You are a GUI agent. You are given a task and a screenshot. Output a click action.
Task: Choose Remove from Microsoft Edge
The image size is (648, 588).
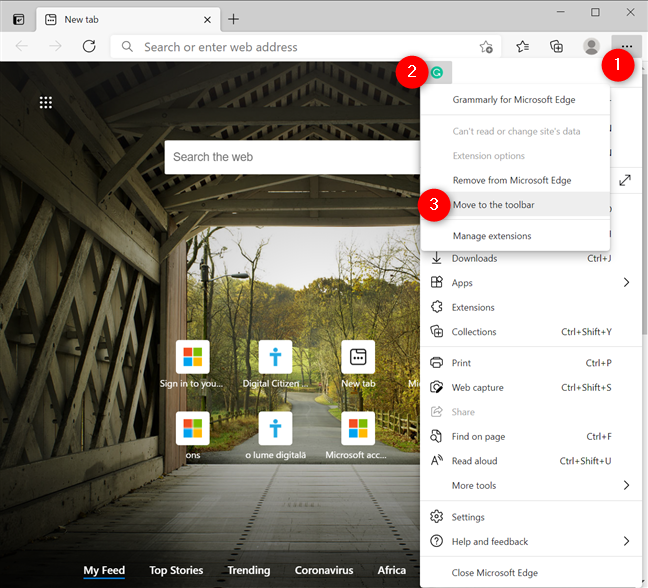[515, 180]
